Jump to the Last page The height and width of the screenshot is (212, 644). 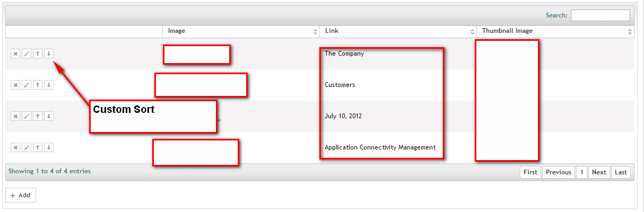(621, 172)
